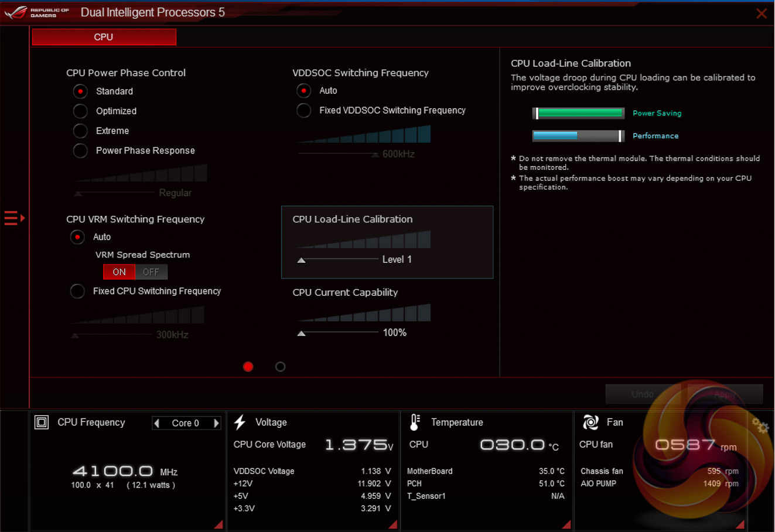Switch to previous core with left arrow
The height and width of the screenshot is (532, 775).
point(157,423)
